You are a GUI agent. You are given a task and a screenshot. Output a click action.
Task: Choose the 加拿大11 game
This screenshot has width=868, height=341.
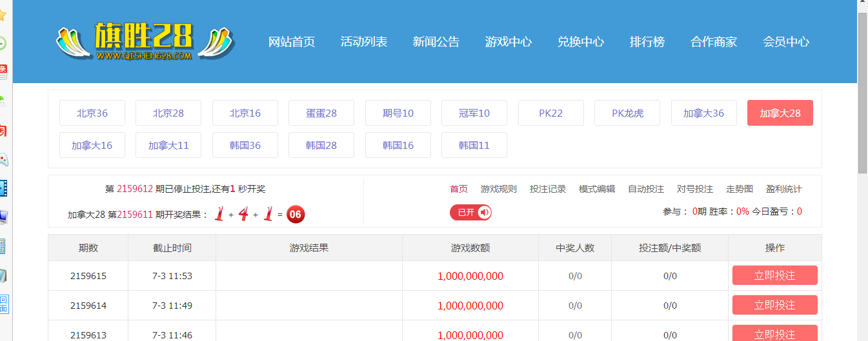point(168,145)
